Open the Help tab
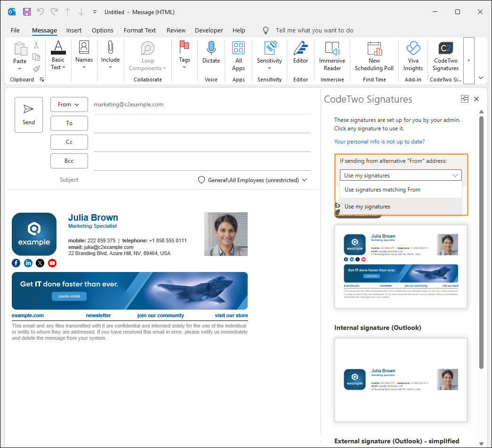Image resolution: width=492 pixels, height=448 pixels. 239,31
